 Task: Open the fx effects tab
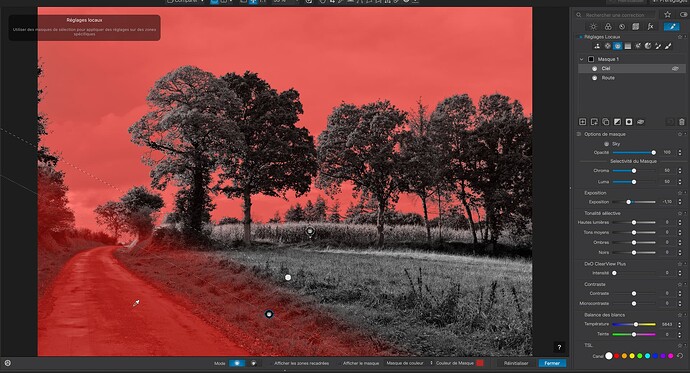pyautogui.click(x=650, y=27)
